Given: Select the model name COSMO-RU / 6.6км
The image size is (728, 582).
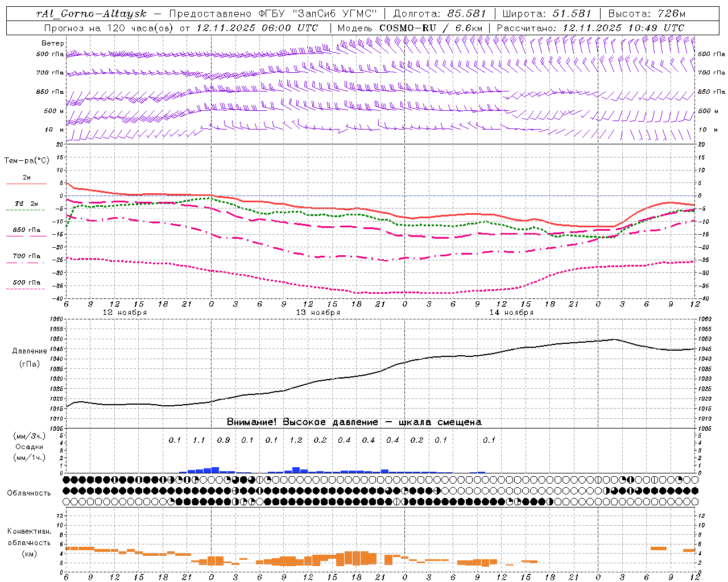Looking at the screenshot, I should pos(431,28).
